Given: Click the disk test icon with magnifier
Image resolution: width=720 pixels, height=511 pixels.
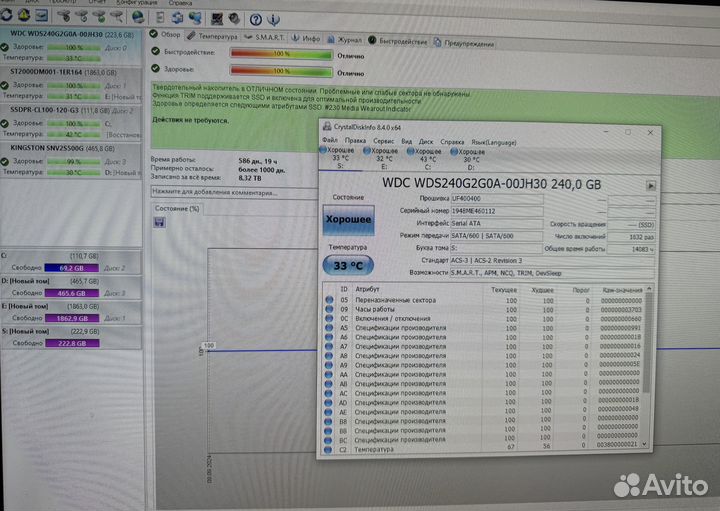Looking at the screenshot, I should [118, 17].
